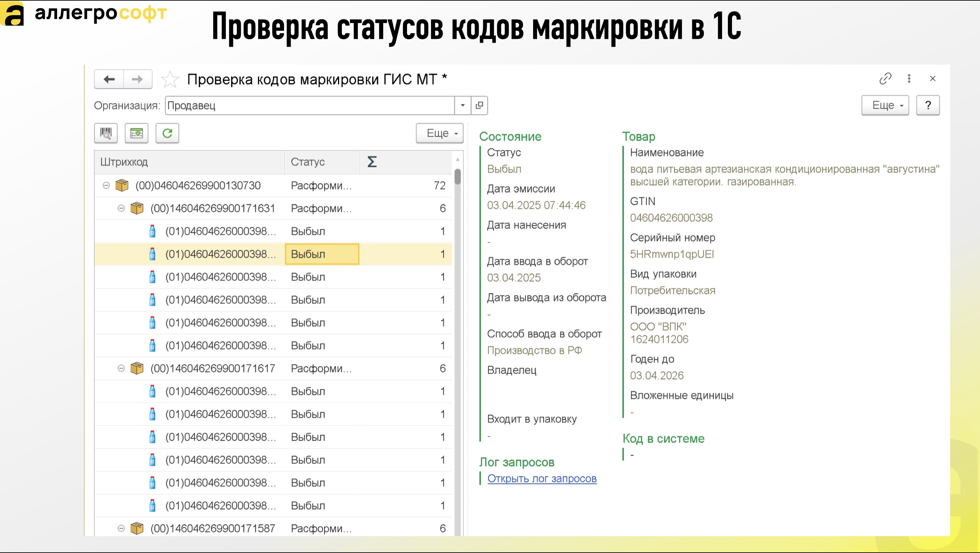Open the top-right Еще menu
This screenshot has height=553, width=980.
(885, 105)
